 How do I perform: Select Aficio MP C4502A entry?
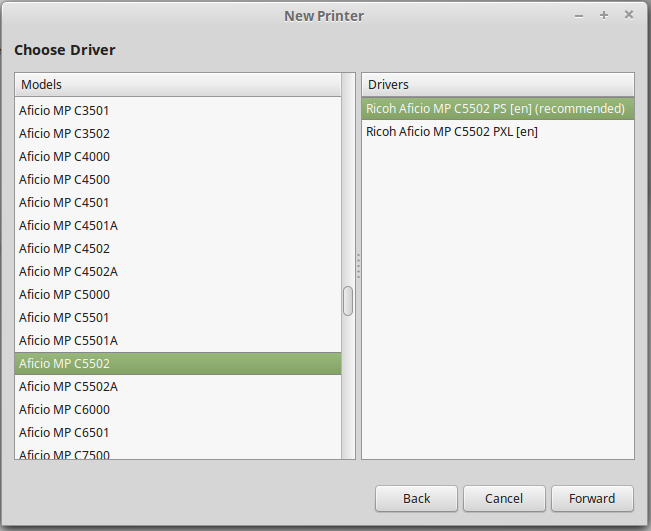click(x=178, y=272)
